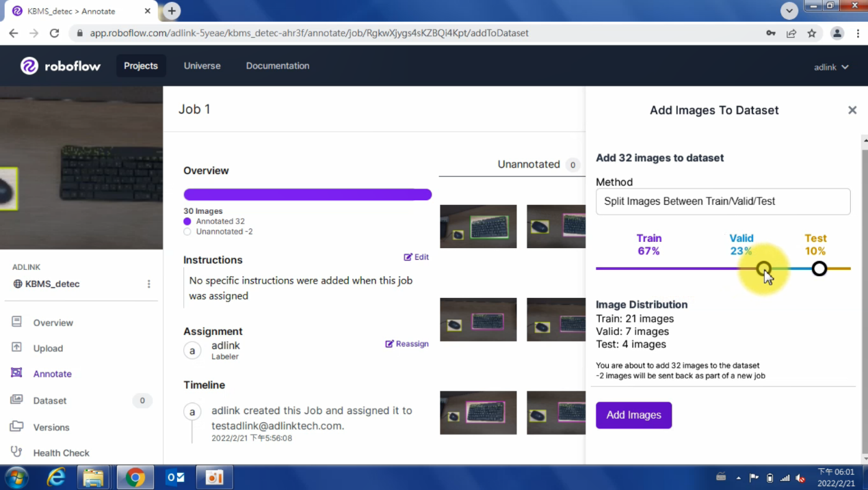Click the Dataset sidebar icon
This screenshot has height=490, width=868.
point(17,400)
